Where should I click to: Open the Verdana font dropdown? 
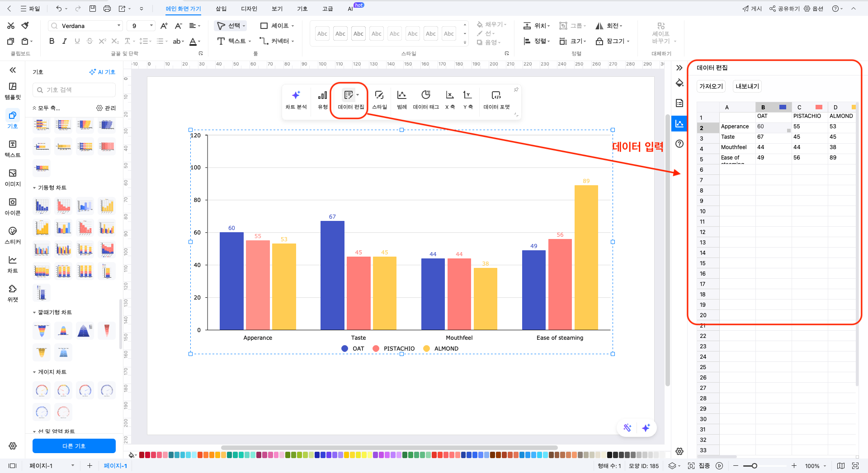(x=118, y=25)
